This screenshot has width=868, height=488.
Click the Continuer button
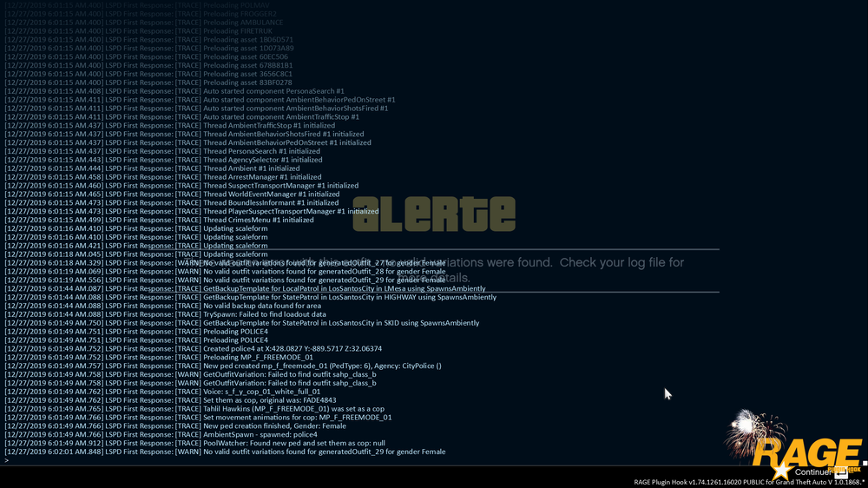coord(812,472)
